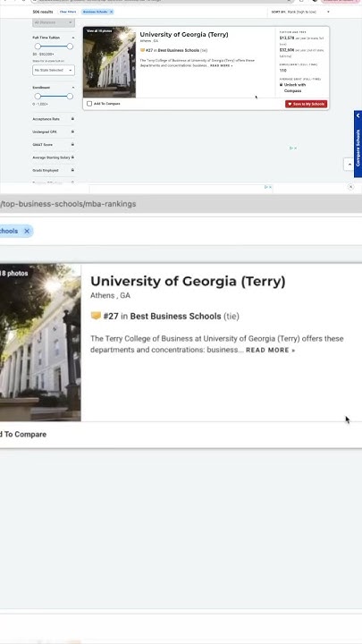The image size is (362, 644).
Task: Click lock icon next to Unlock with Compass
Action: tap(282, 85)
